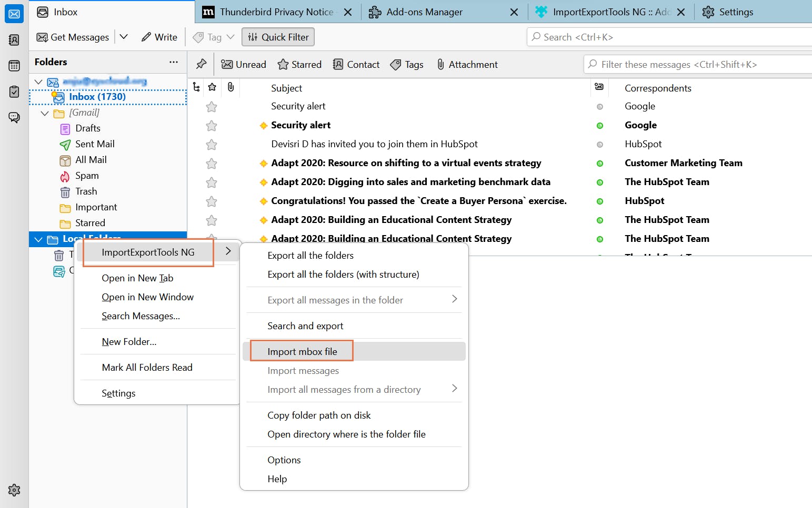Viewport: 812px width, 508px height.
Task: Collapse the Local Folders tree
Action: (38, 239)
